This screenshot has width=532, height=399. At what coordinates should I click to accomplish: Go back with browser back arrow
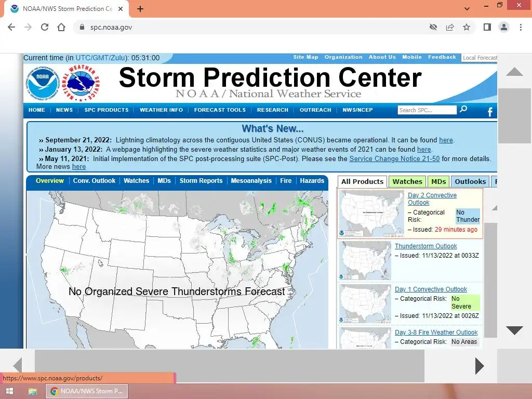pyautogui.click(x=11, y=27)
